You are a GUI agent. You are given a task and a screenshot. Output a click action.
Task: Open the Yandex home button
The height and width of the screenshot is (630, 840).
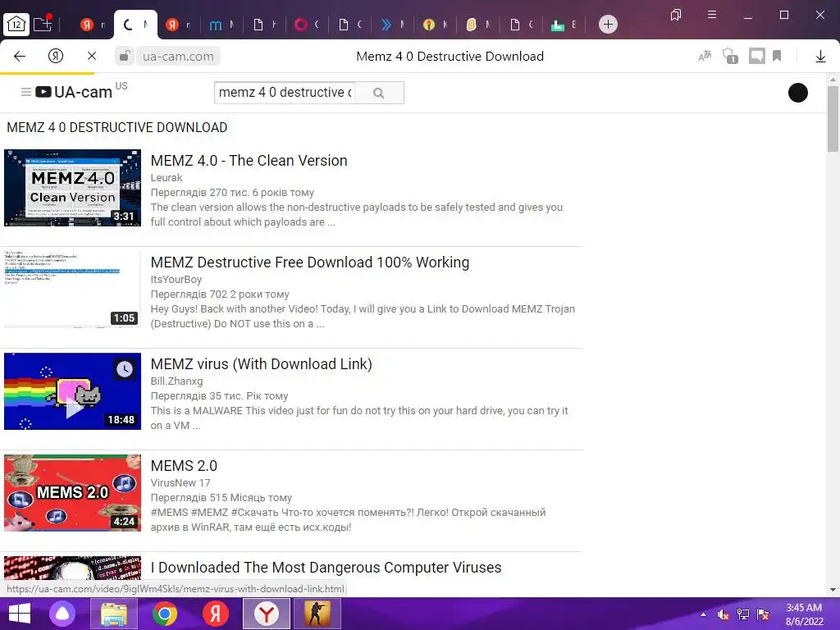(56, 56)
